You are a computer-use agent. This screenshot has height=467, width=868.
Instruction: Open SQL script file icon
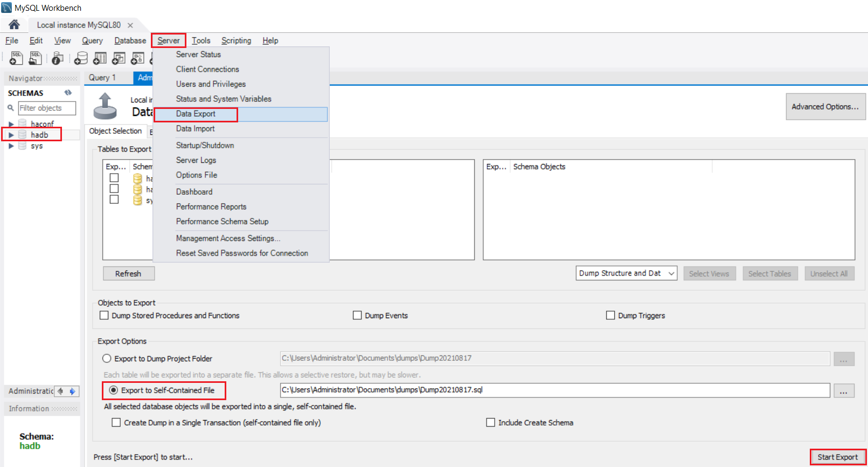(x=36, y=58)
